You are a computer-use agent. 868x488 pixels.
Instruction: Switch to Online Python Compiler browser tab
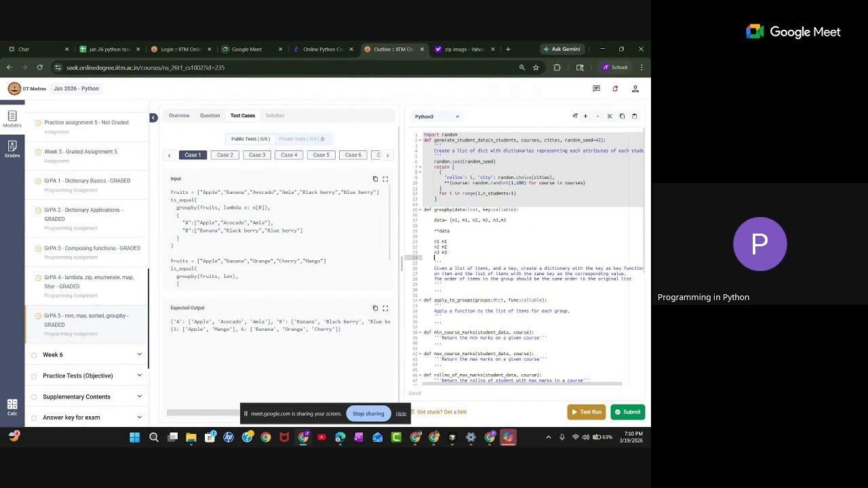point(323,49)
